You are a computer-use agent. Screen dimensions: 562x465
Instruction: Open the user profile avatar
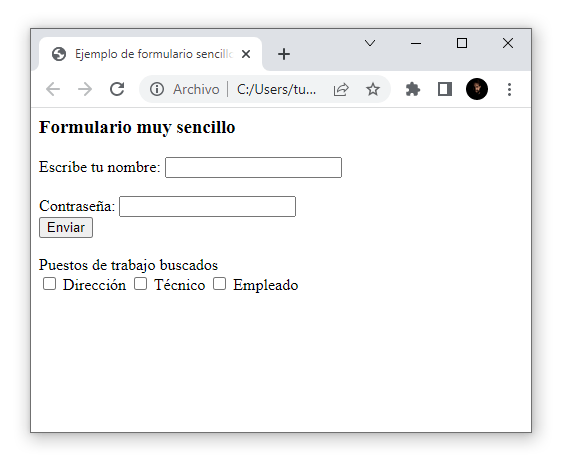pyautogui.click(x=477, y=89)
